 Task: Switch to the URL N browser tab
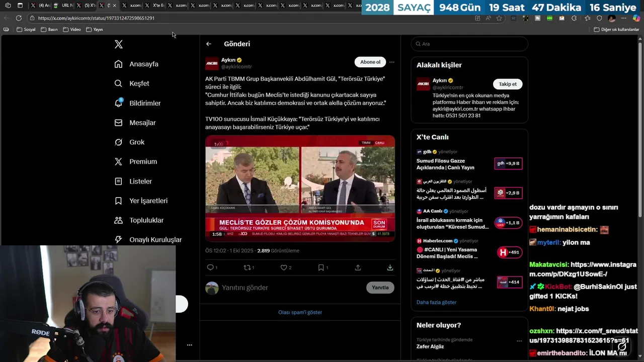point(63,6)
